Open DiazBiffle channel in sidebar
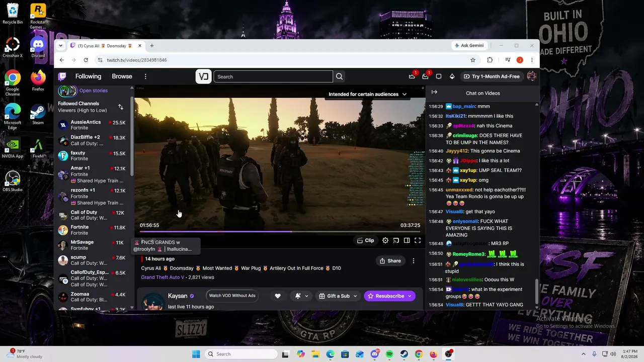This screenshot has height=362, width=644. (x=92, y=140)
